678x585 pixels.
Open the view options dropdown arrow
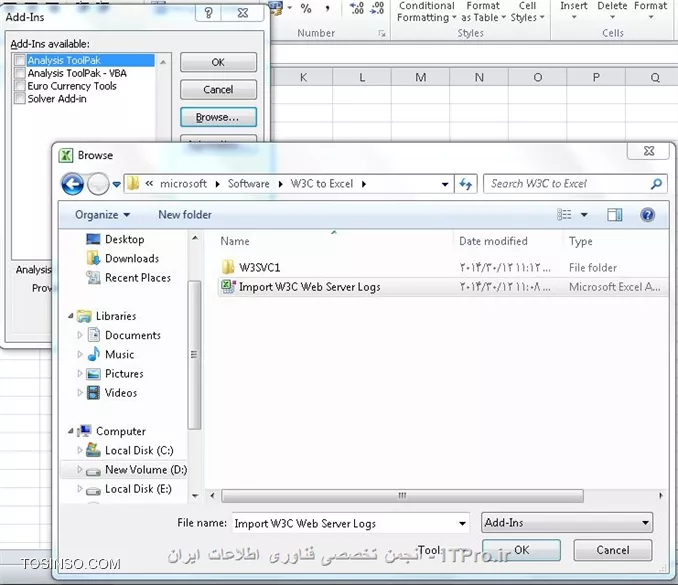tap(584, 215)
